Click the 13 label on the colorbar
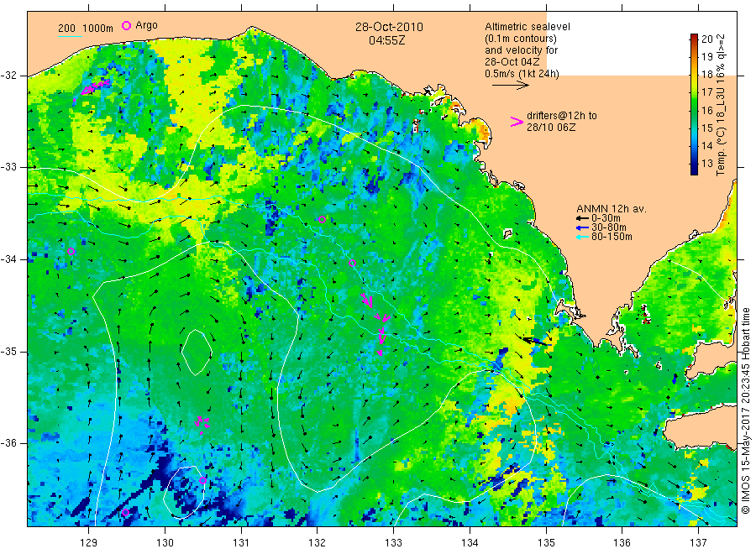The image size is (756, 554). pyautogui.click(x=706, y=164)
